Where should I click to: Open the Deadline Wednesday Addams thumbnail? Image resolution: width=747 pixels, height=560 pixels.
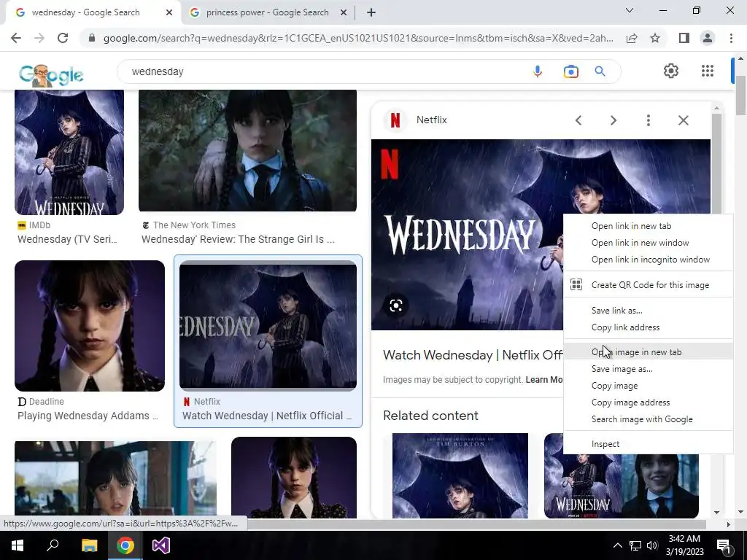(x=90, y=326)
